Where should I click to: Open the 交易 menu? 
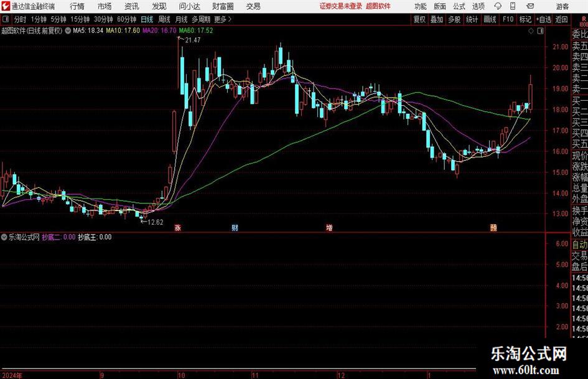(253, 6)
